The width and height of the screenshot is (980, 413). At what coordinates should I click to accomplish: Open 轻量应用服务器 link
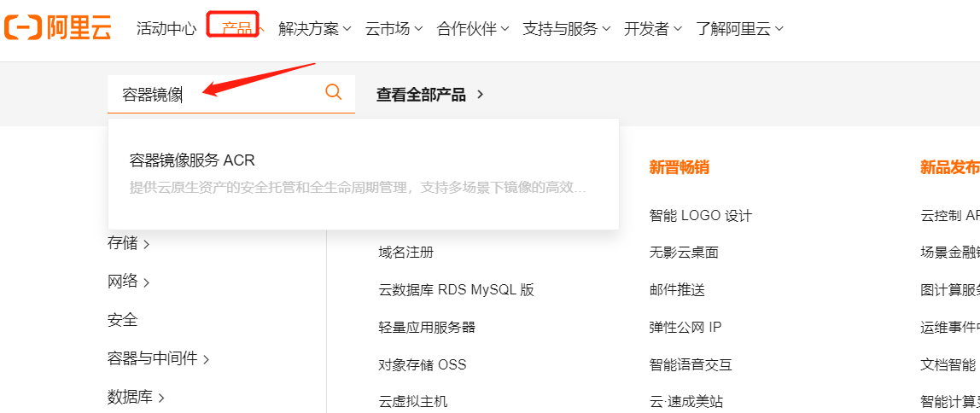427,328
